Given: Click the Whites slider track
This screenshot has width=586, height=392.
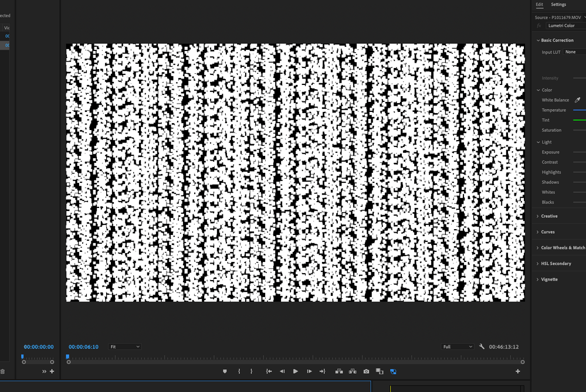Looking at the screenshot, I should (x=580, y=192).
